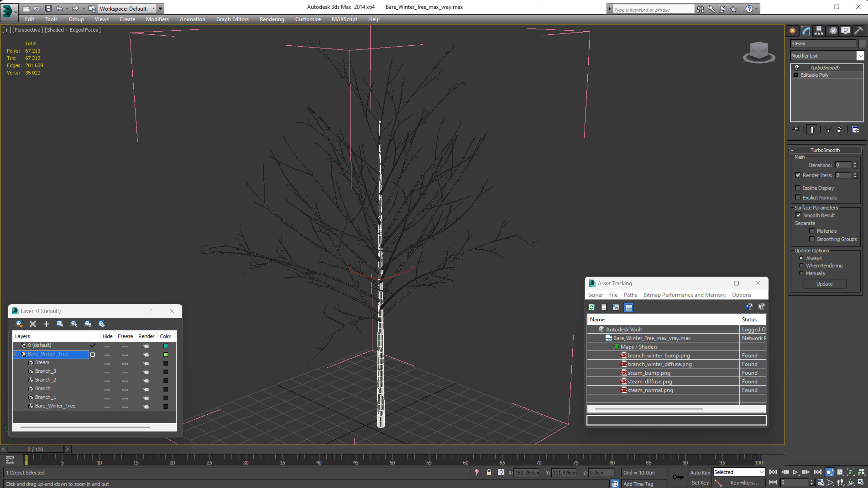This screenshot has width=868, height=488.
Task: Enable Separate by Smoothing Groups checkbox
Action: pyautogui.click(x=812, y=239)
